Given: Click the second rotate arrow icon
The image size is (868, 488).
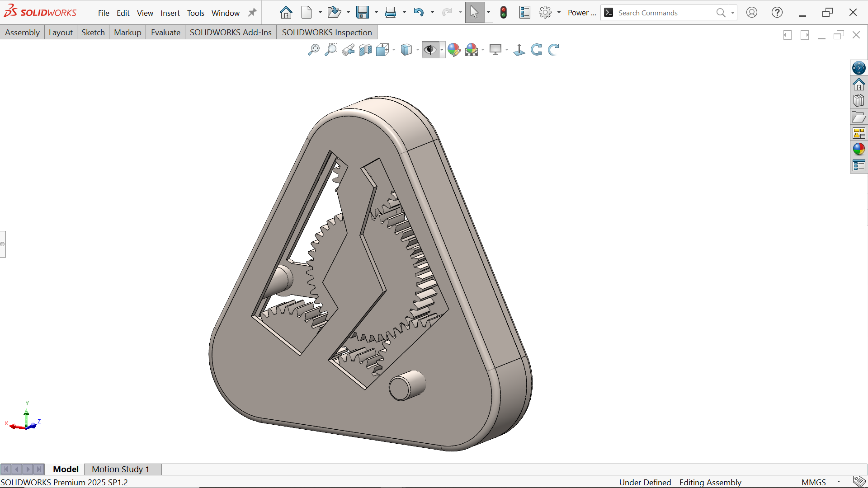Looking at the screenshot, I should 554,50.
